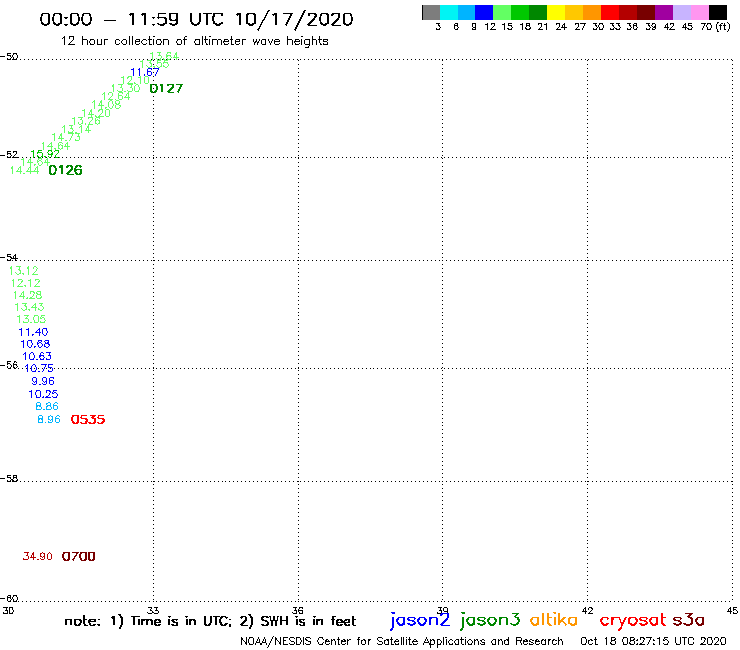
Task: Click the gray swatch in the color scale
Action: 431,12
